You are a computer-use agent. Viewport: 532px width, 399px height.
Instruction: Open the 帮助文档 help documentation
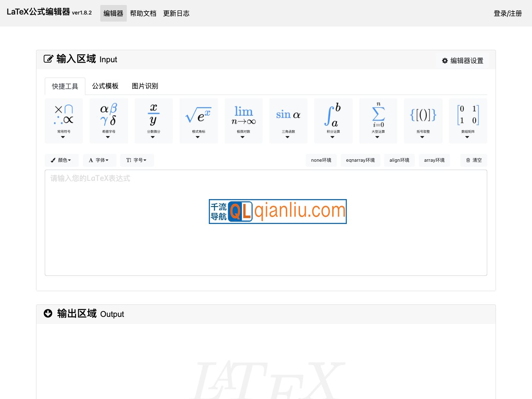tap(143, 13)
